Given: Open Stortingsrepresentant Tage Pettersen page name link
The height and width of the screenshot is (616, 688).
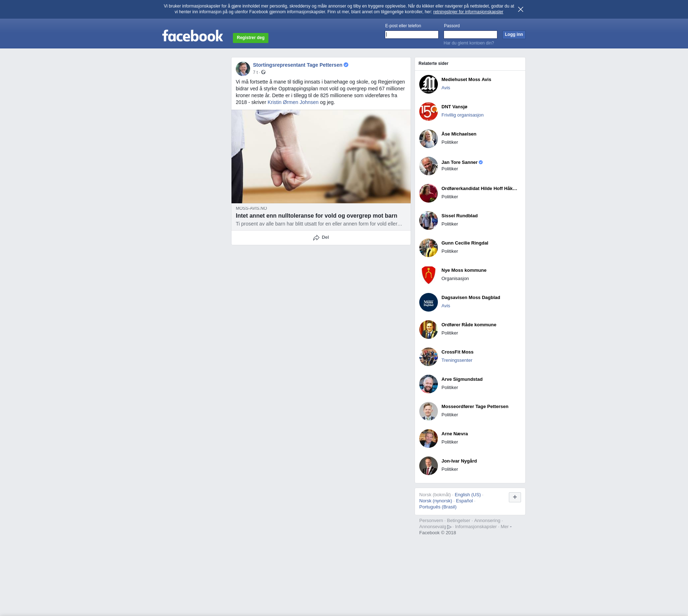Looking at the screenshot, I should (297, 65).
